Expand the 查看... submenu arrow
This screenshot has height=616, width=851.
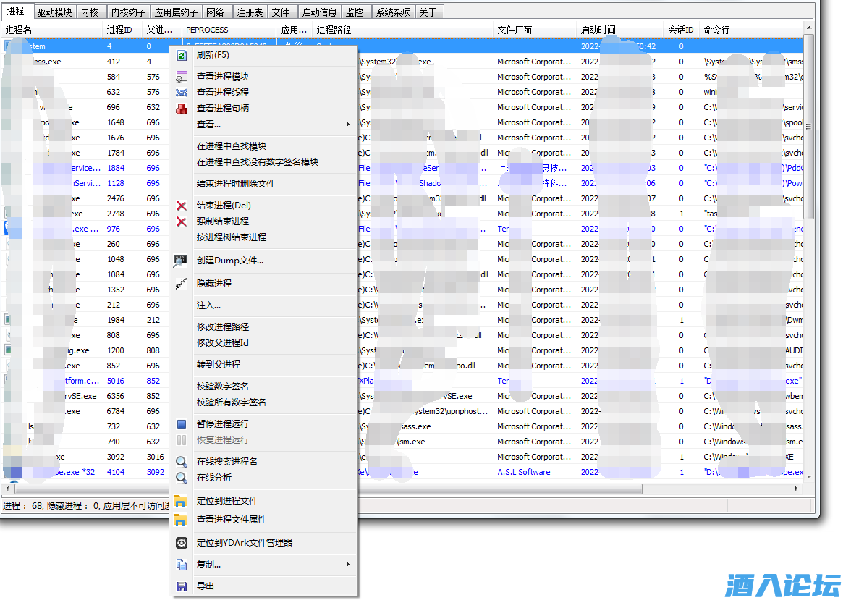(348, 125)
